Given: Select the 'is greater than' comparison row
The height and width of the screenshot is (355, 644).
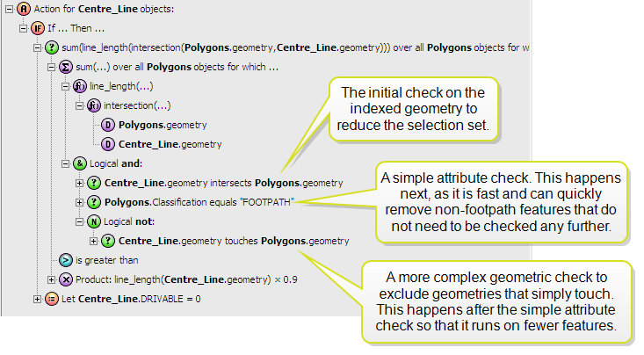Looking at the screenshot, I should pos(106,260).
